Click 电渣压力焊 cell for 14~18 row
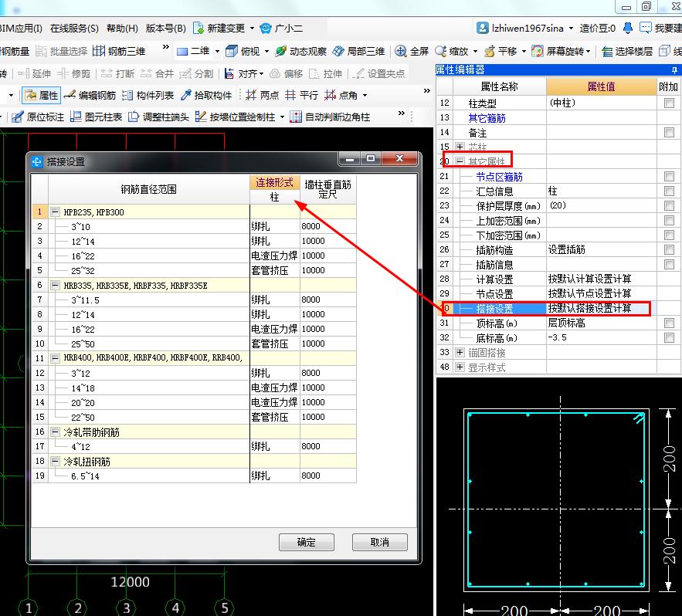Viewport: 682px width, 616px height. (x=274, y=388)
